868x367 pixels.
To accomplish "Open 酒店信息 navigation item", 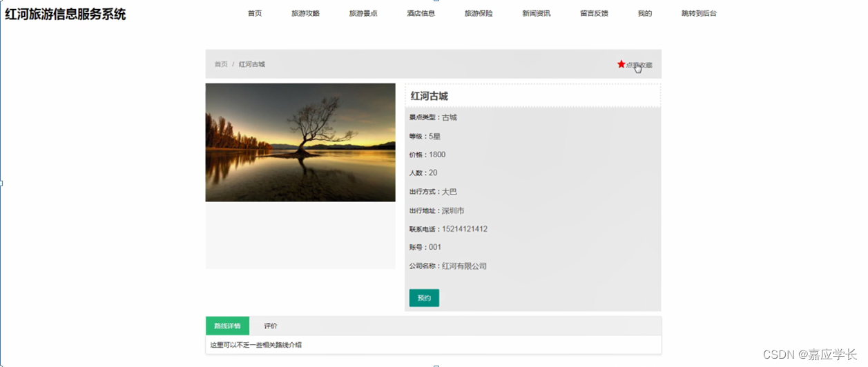I will click(421, 13).
